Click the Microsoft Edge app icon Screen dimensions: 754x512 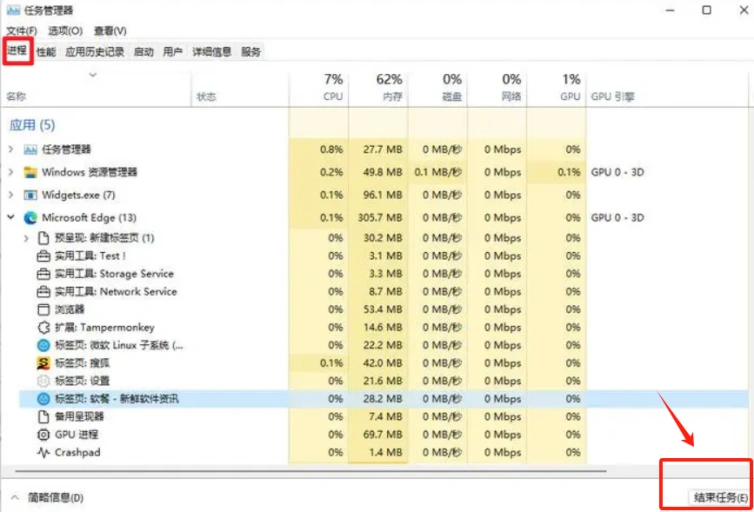click(30, 218)
